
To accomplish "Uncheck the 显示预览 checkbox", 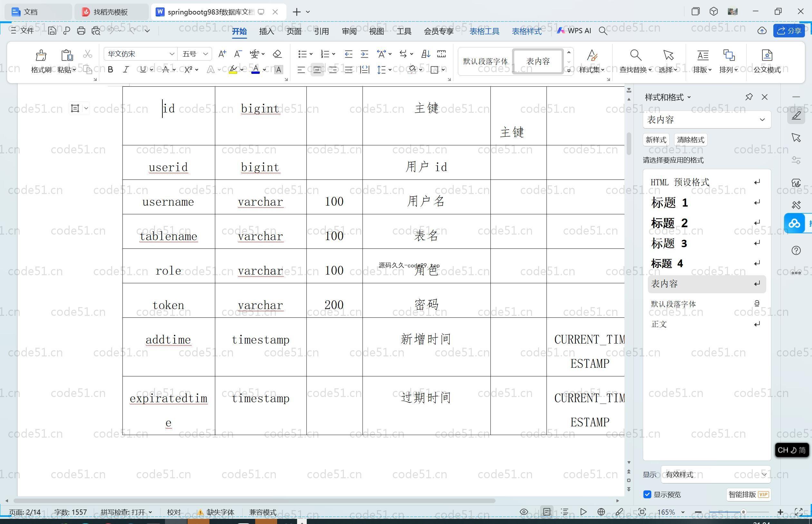I will coord(647,494).
